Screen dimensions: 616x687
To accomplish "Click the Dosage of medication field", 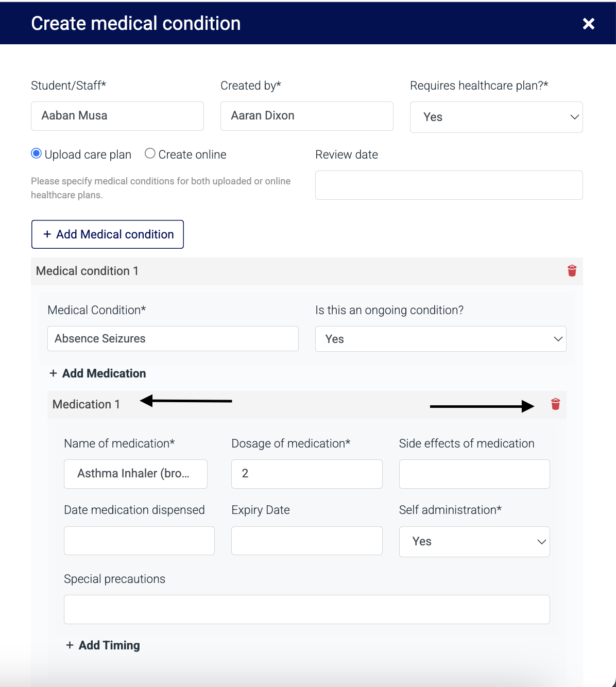I will click(x=307, y=474).
